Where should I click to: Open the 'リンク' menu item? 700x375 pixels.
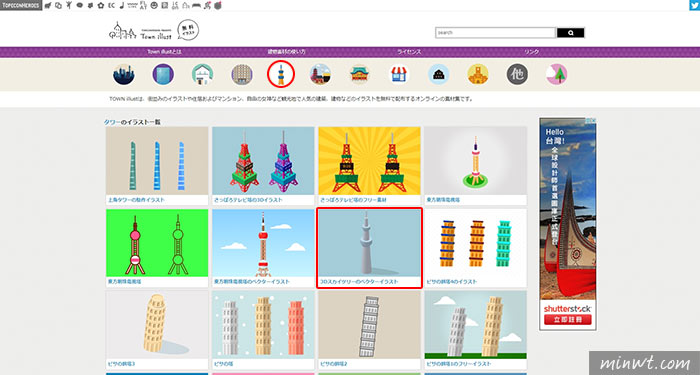pyautogui.click(x=531, y=52)
